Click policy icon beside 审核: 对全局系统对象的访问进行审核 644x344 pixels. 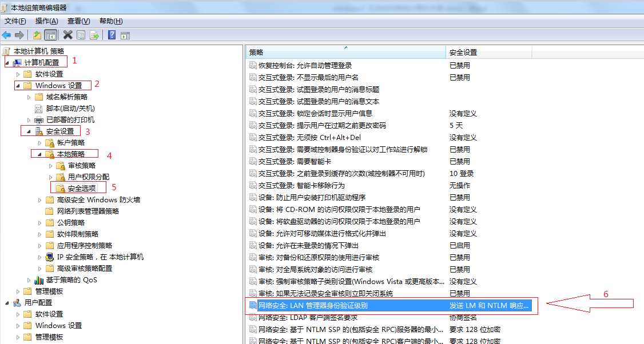click(253, 269)
